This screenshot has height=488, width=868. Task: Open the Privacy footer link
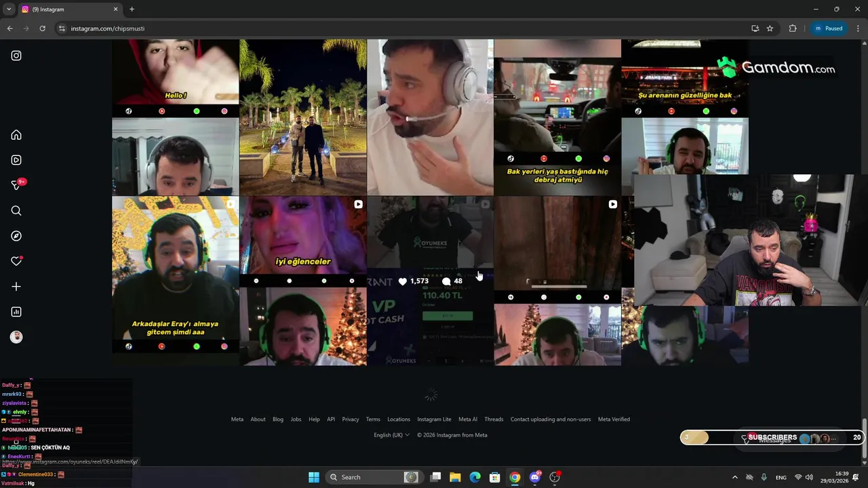click(351, 419)
